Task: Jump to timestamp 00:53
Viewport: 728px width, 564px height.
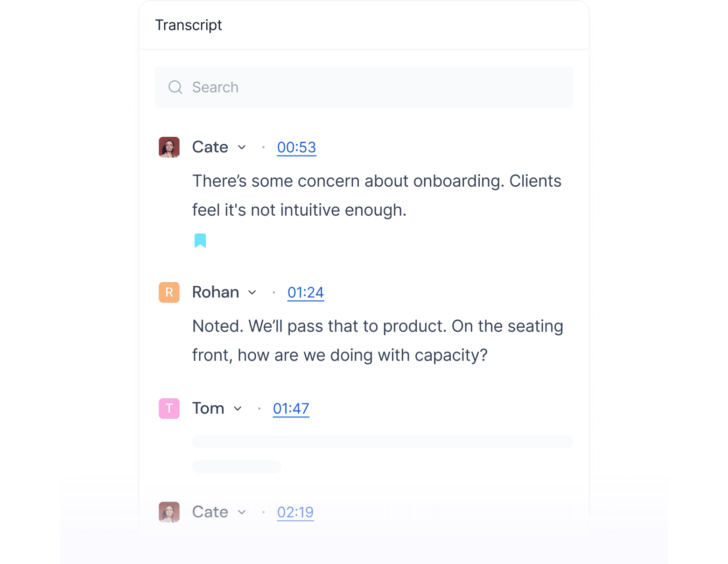Action: click(x=296, y=148)
